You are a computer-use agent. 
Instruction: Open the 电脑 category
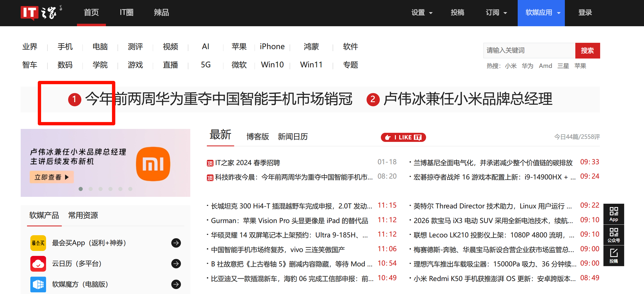coord(100,47)
